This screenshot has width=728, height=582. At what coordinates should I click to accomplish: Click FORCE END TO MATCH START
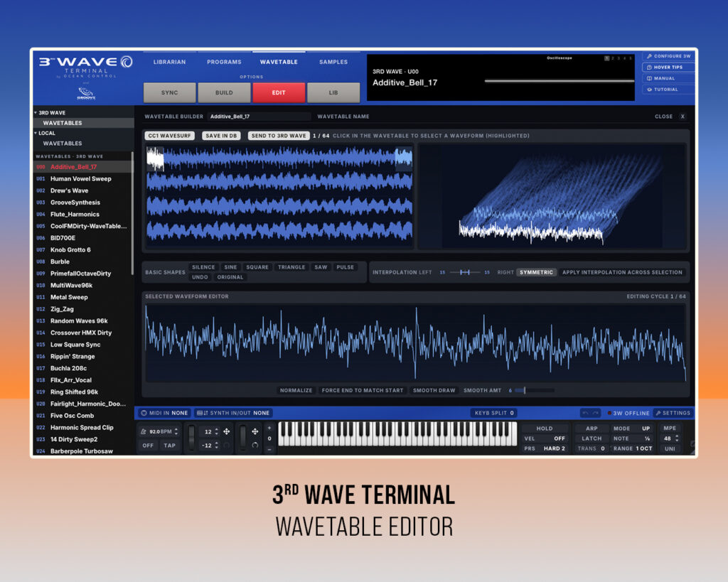click(363, 390)
